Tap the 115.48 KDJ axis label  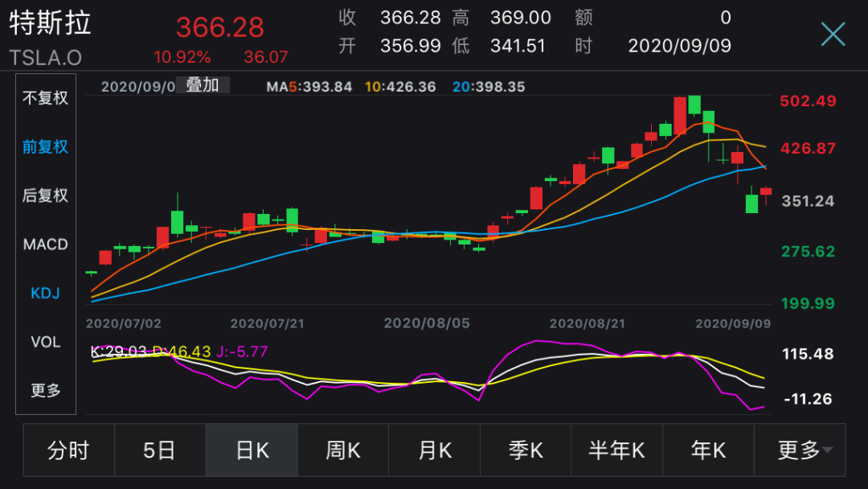pos(808,354)
